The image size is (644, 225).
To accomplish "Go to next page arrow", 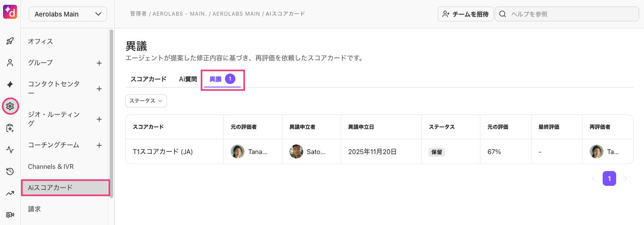I will pos(626,178).
